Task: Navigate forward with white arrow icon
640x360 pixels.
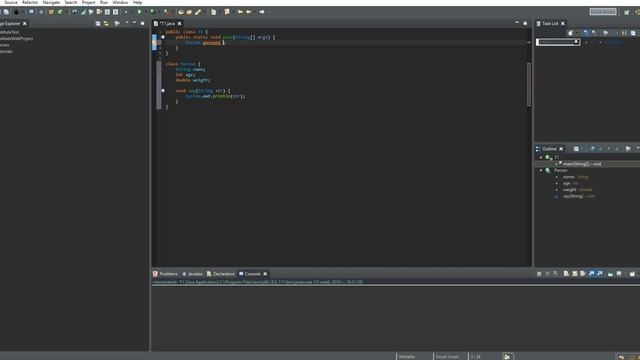Action: pos(262,12)
